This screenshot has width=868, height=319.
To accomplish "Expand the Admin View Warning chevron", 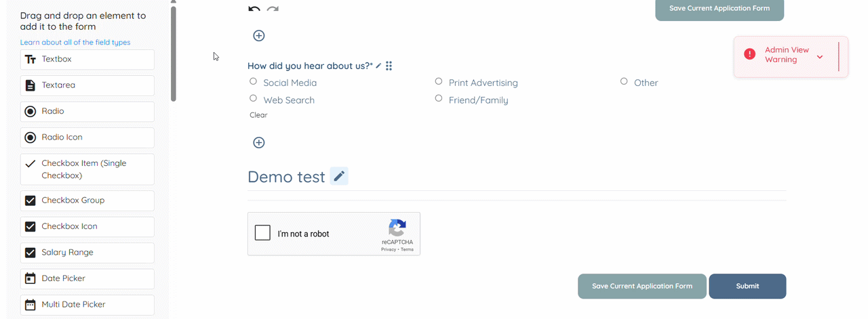I will pyautogui.click(x=820, y=57).
